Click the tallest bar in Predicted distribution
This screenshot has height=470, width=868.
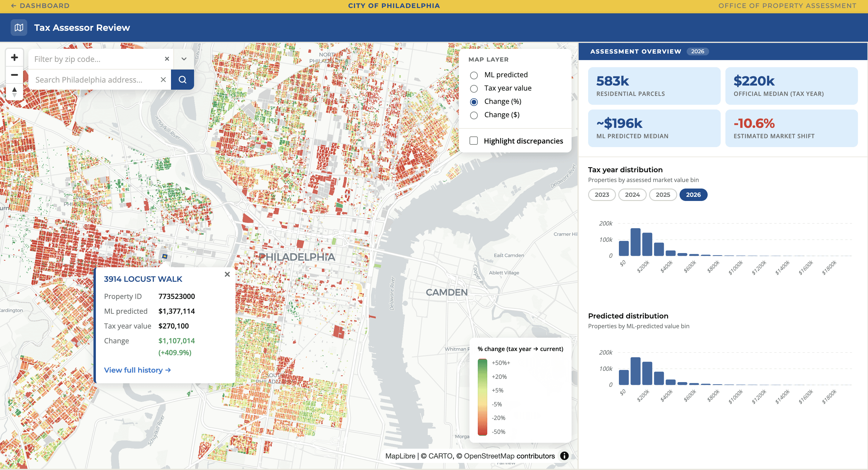click(635, 371)
